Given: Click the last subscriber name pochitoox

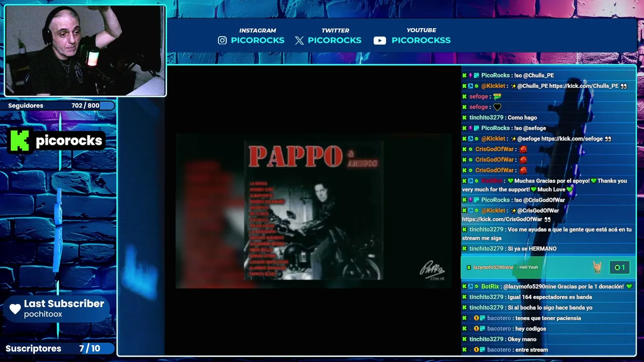Looking at the screenshot, I should pos(43,314).
